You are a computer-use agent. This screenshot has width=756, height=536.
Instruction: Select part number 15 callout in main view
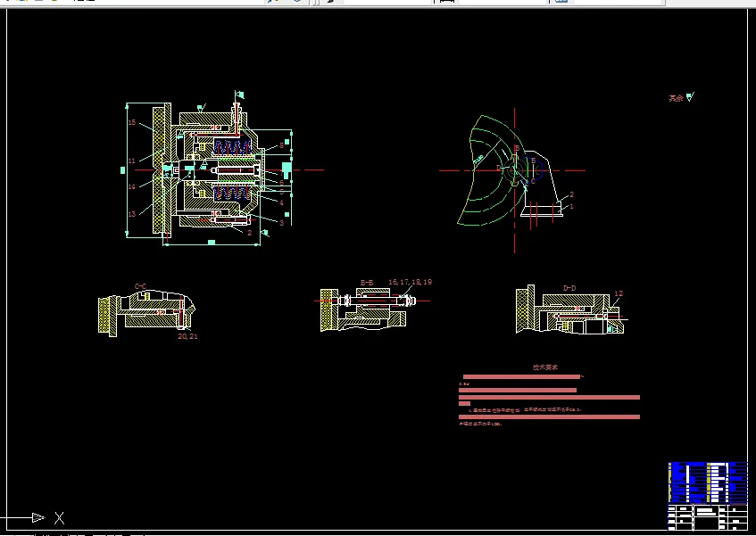coord(131,122)
